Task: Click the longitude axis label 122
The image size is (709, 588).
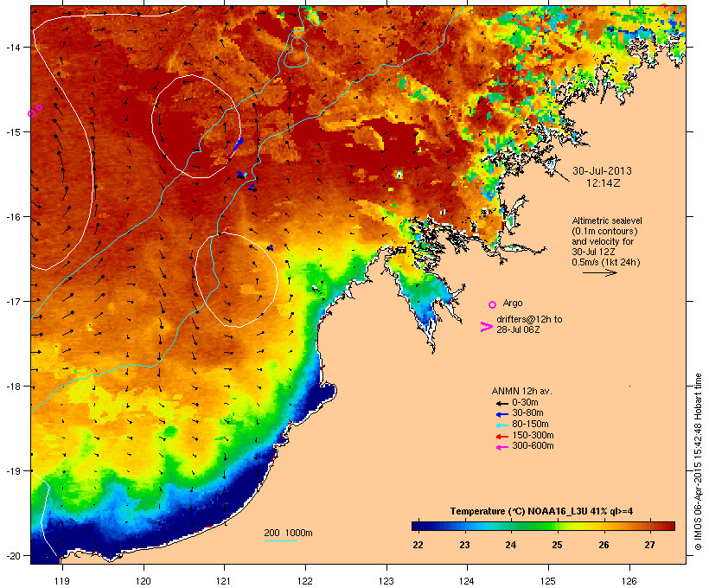Action: (x=305, y=581)
